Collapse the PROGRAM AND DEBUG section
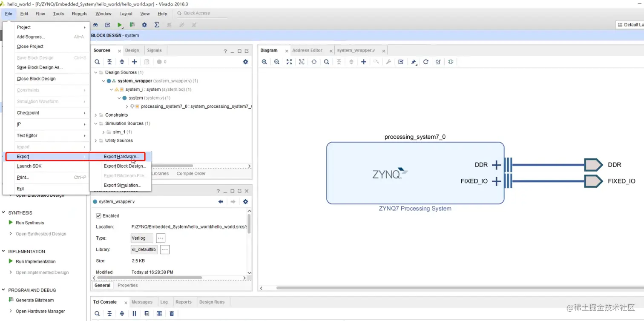The width and height of the screenshot is (644, 321). point(3,290)
